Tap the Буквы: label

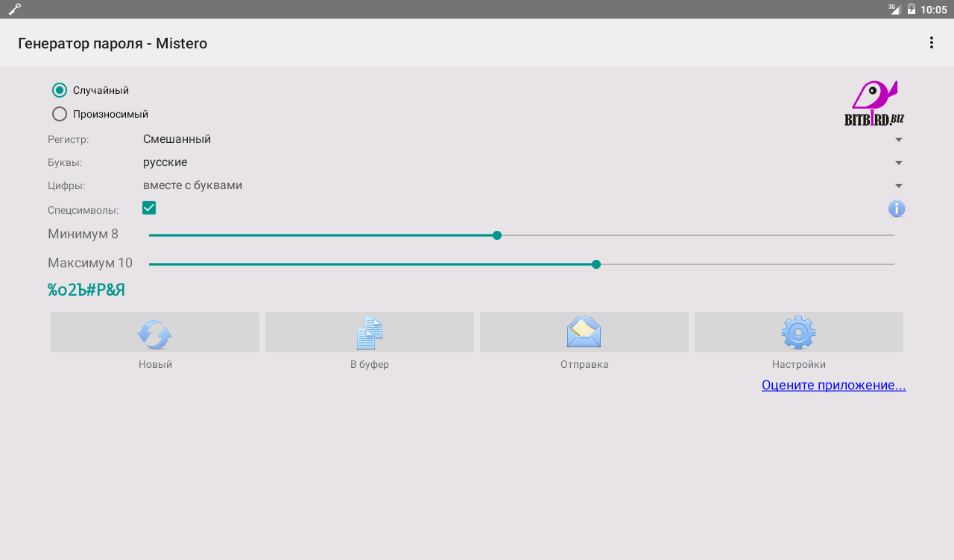(65, 162)
